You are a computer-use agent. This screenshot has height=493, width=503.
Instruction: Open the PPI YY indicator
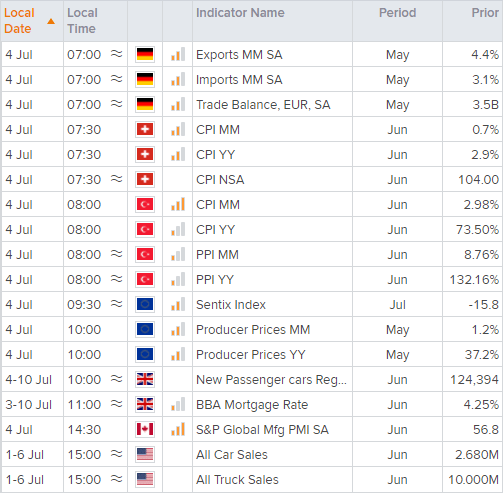point(215,280)
